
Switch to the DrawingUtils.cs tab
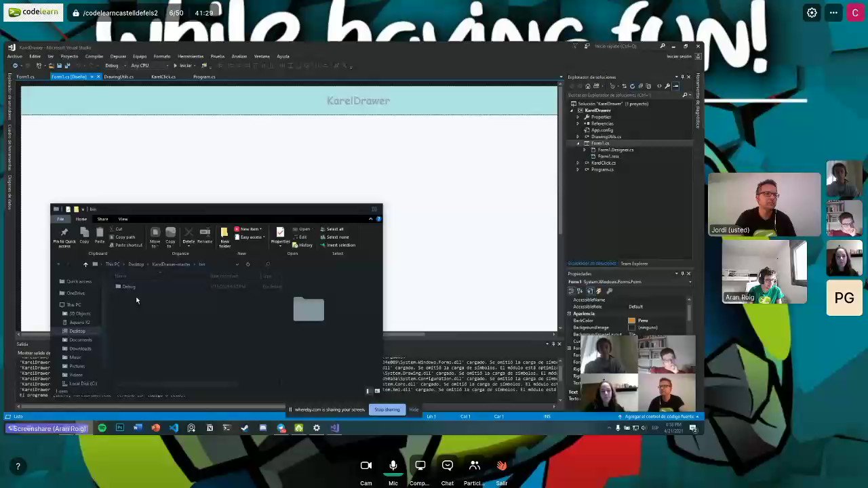coord(119,77)
